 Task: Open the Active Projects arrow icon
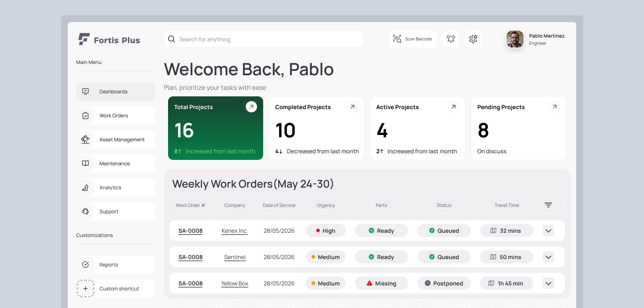[x=453, y=107]
